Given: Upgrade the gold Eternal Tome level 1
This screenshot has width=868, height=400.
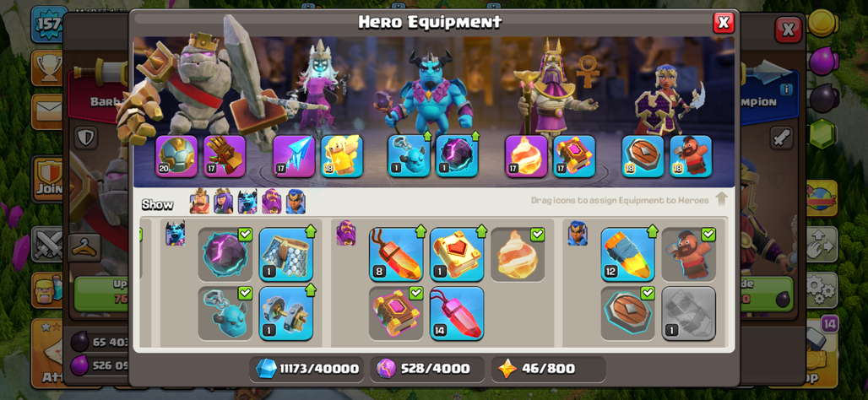Looking at the screenshot, I should 457,255.
